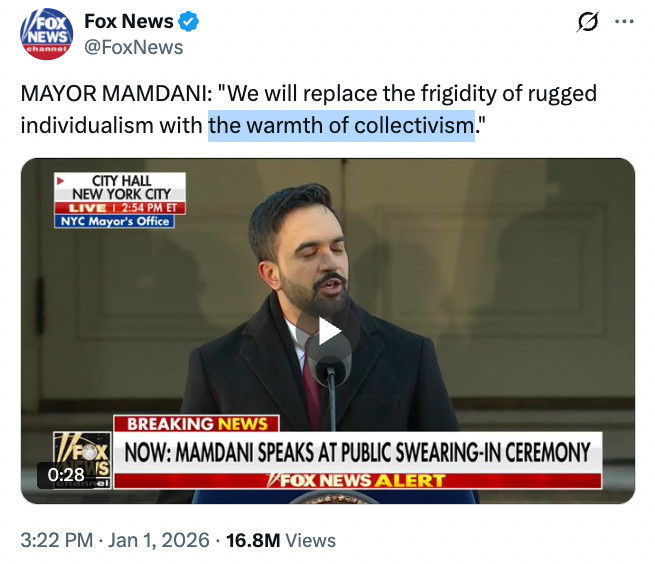Click highlighted text "the warmth of collectivism"

pyautogui.click(x=341, y=126)
